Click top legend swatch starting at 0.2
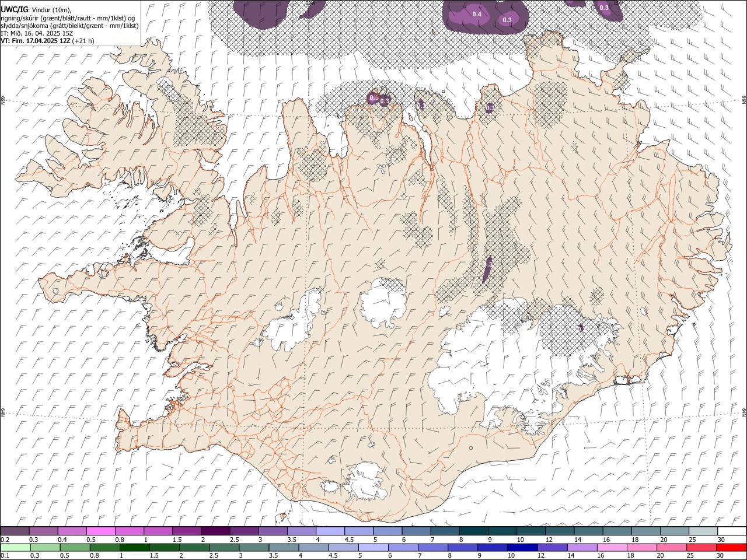The image size is (747, 560). point(15,531)
